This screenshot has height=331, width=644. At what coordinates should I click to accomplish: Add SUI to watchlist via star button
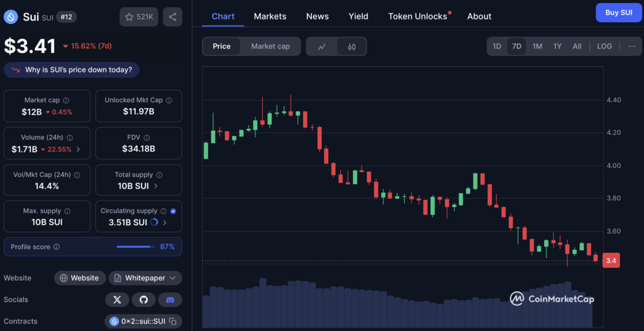(x=139, y=17)
